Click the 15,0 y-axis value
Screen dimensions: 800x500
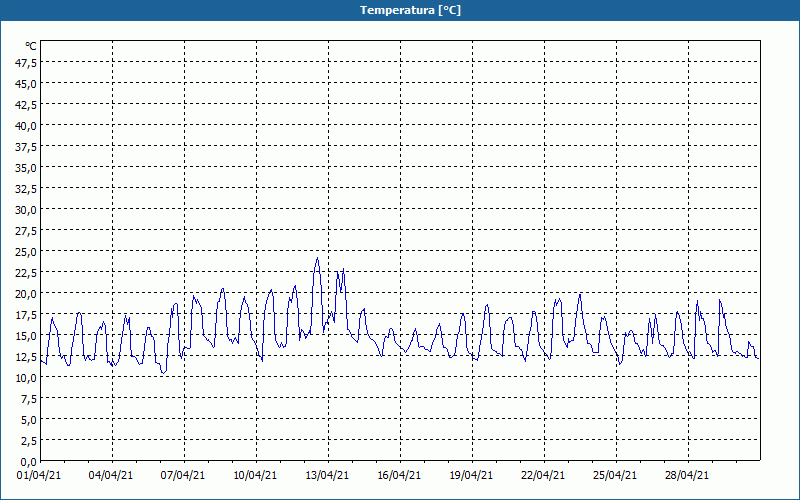26,335
